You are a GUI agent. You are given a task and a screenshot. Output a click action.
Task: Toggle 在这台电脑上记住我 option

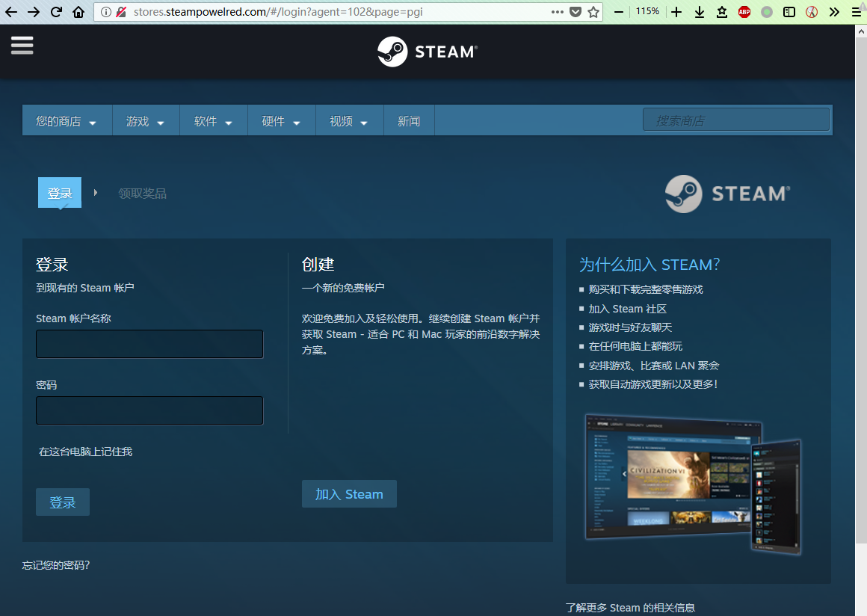tap(86, 452)
